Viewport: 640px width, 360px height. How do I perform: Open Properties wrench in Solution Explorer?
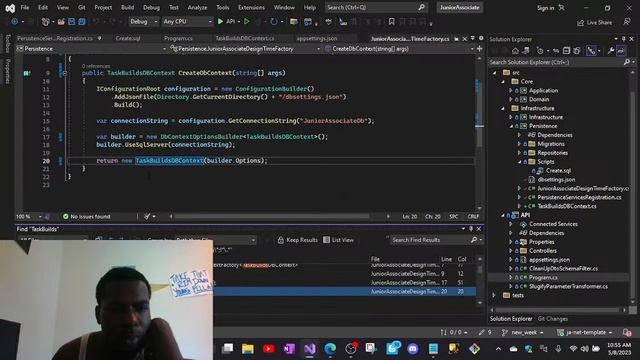pos(611,51)
